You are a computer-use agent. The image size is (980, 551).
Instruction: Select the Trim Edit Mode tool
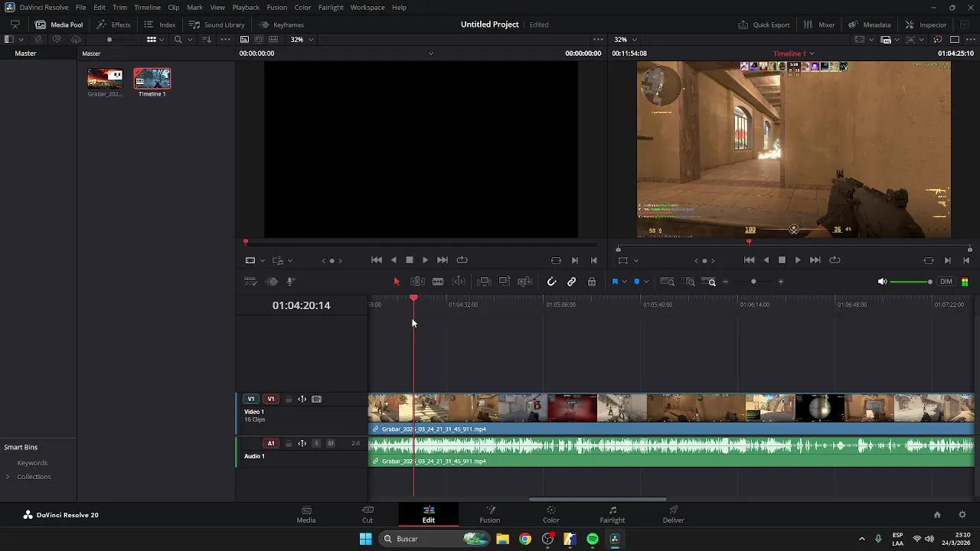[x=417, y=282]
